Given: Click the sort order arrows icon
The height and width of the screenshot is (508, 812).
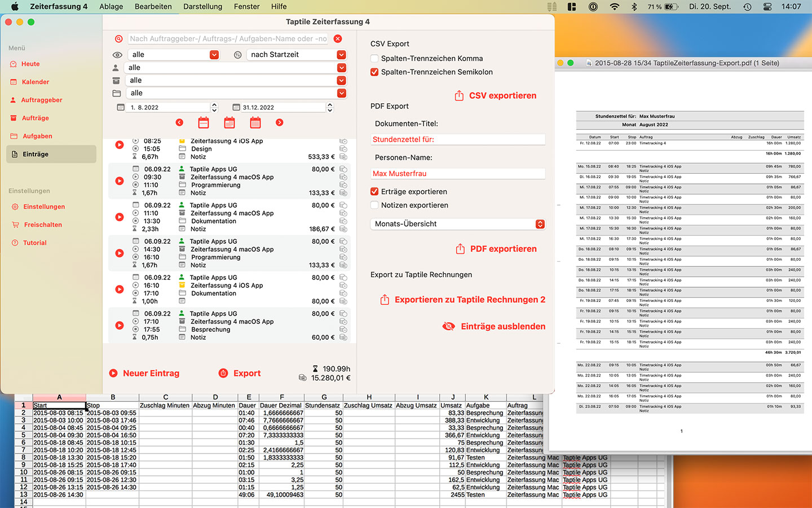Looking at the screenshot, I should (237, 55).
